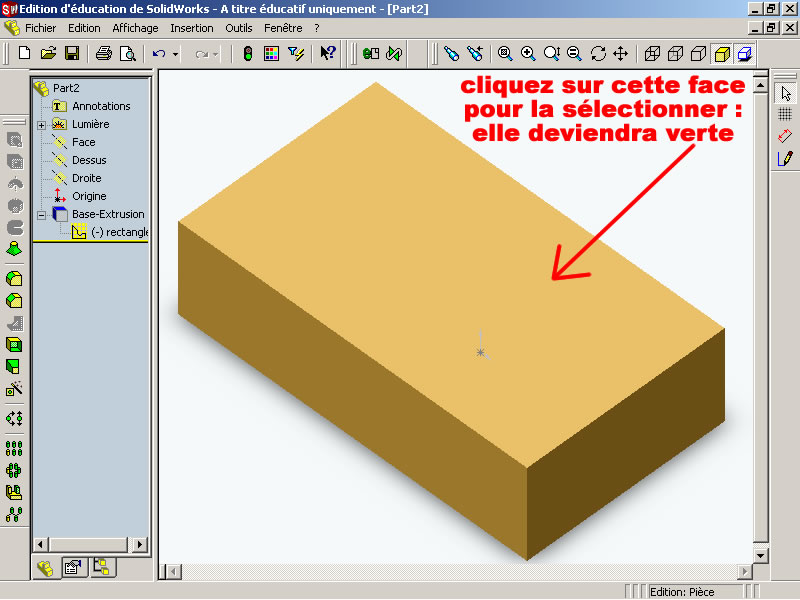The width and height of the screenshot is (800, 600).
Task: Click the Linear Pattern icon
Action: click(x=14, y=448)
